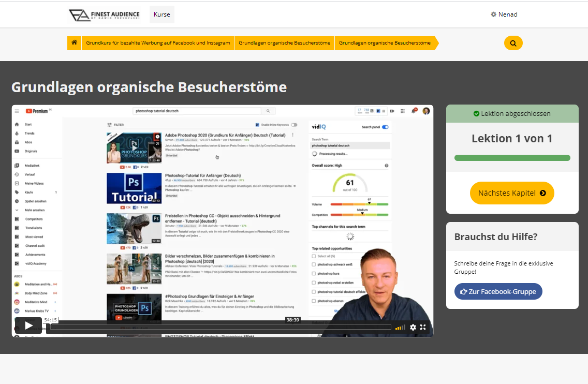Screen dimensions: 588x384
Task: Open the Kurse menu item
Action: click(x=161, y=14)
